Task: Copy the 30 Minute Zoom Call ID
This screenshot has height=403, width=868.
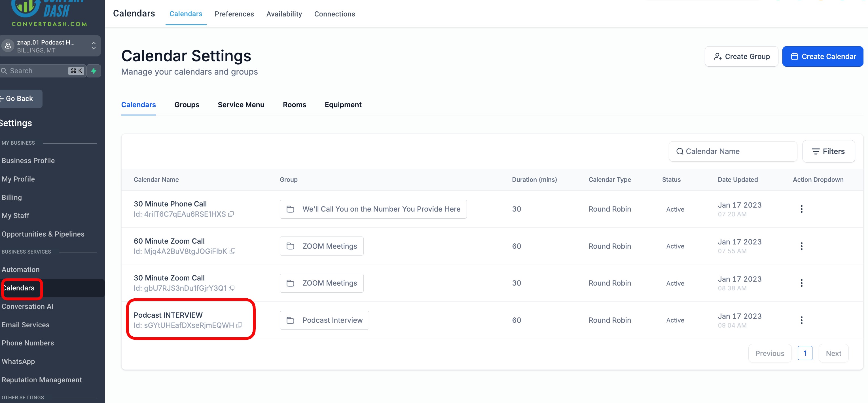Action: pos(232,288)
